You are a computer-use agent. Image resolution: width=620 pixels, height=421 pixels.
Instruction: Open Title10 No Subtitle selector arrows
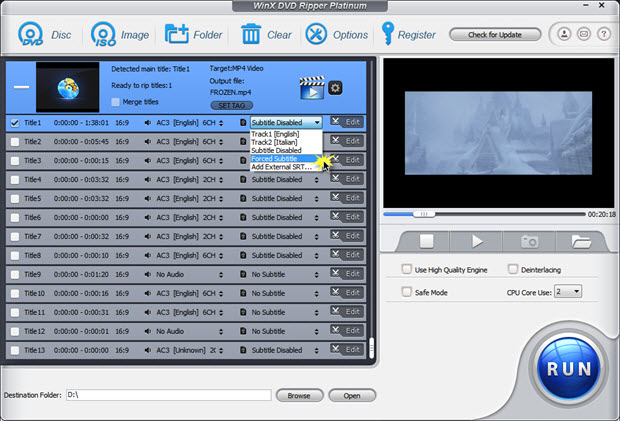click(x=316, y=294)
